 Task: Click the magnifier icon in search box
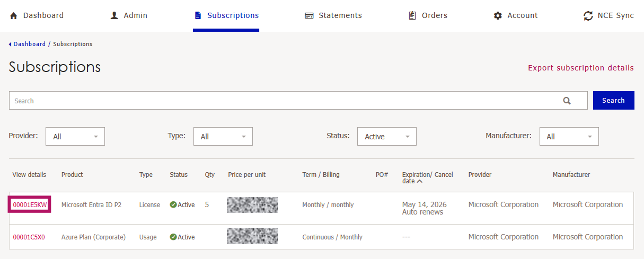point(567,101)
